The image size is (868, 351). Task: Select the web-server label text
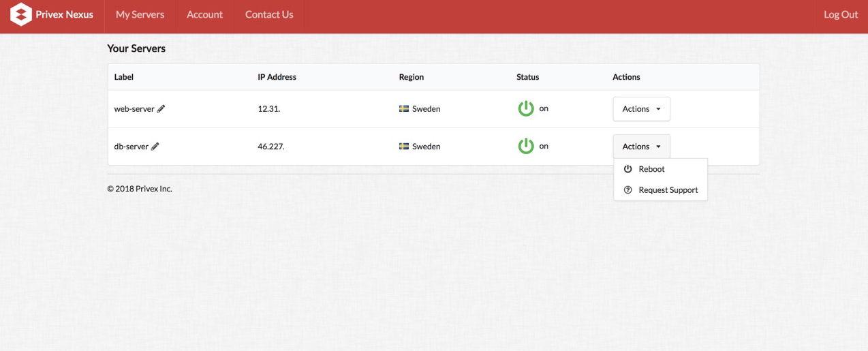(x=134, y=108)
